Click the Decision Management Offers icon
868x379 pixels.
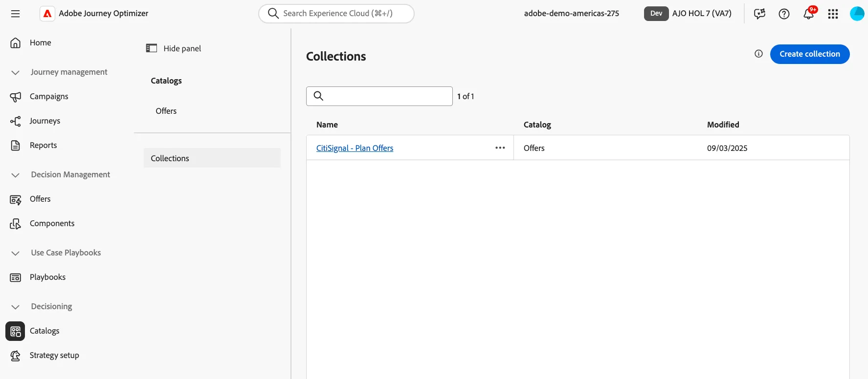tap(16, 199)
